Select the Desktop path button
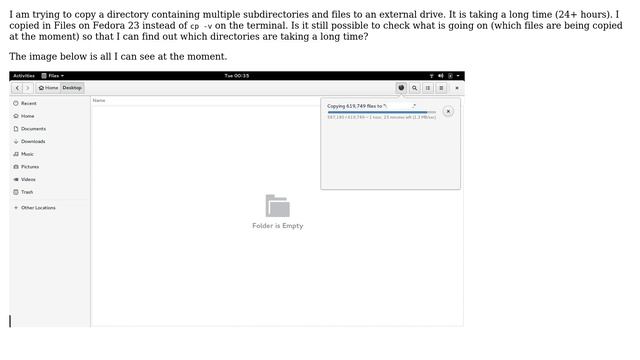The height and width of the screenshot is (360, 640). [x=72, y=88]
